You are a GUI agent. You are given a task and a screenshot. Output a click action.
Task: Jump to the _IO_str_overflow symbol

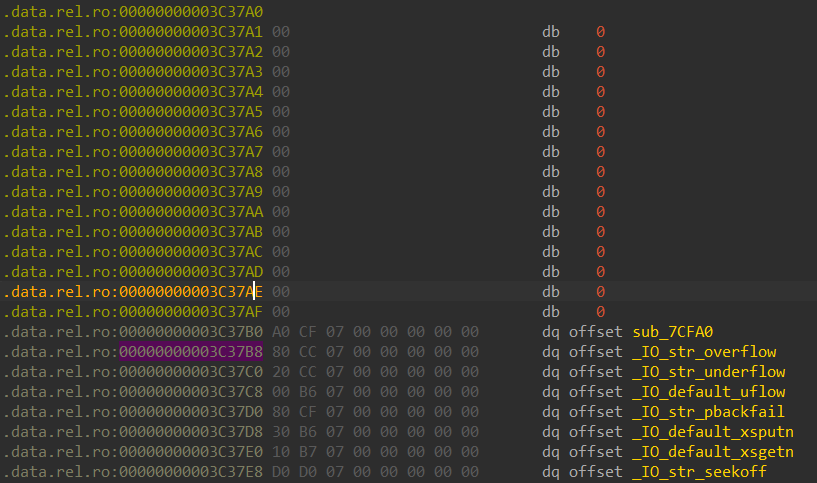pos(704,352)
